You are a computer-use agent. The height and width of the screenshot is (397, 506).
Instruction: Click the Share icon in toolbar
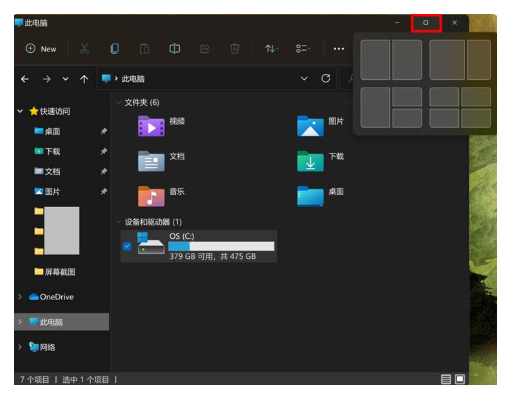pos(204,49)
